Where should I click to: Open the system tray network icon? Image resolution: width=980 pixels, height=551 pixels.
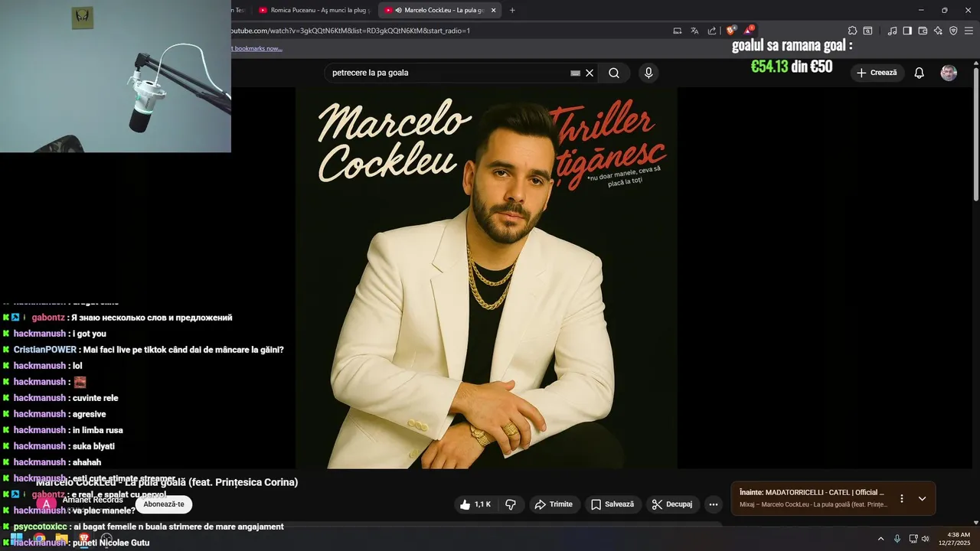(913, 539)
